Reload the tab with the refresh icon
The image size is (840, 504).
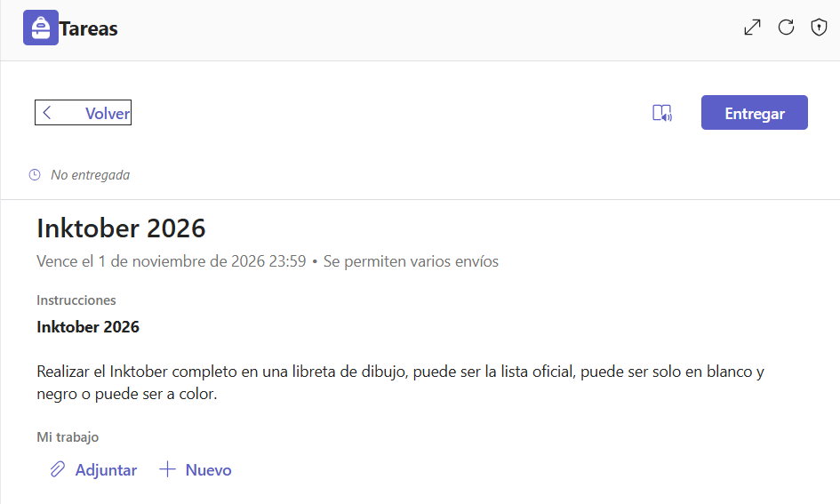[786, 28]
